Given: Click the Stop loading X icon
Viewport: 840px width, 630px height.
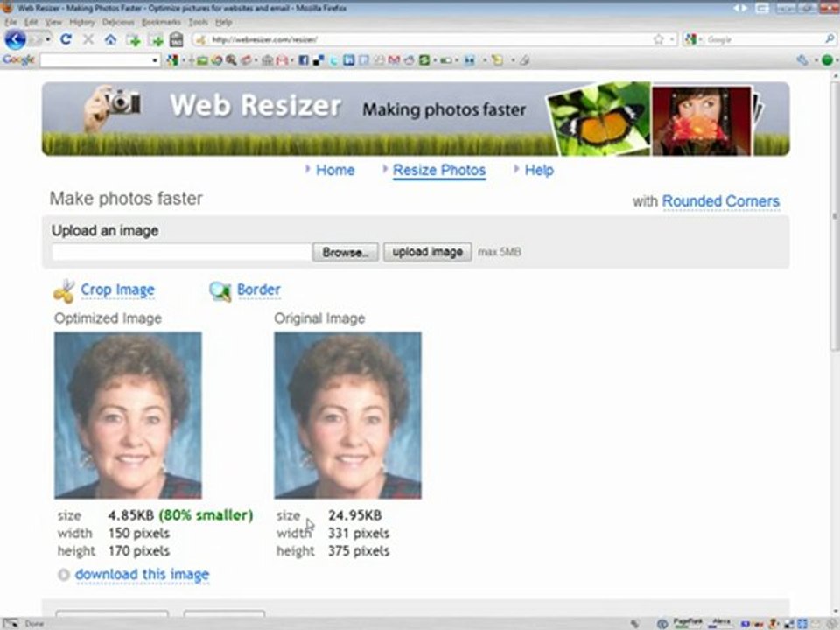Looking at the screenshot, I should point(88,39).
